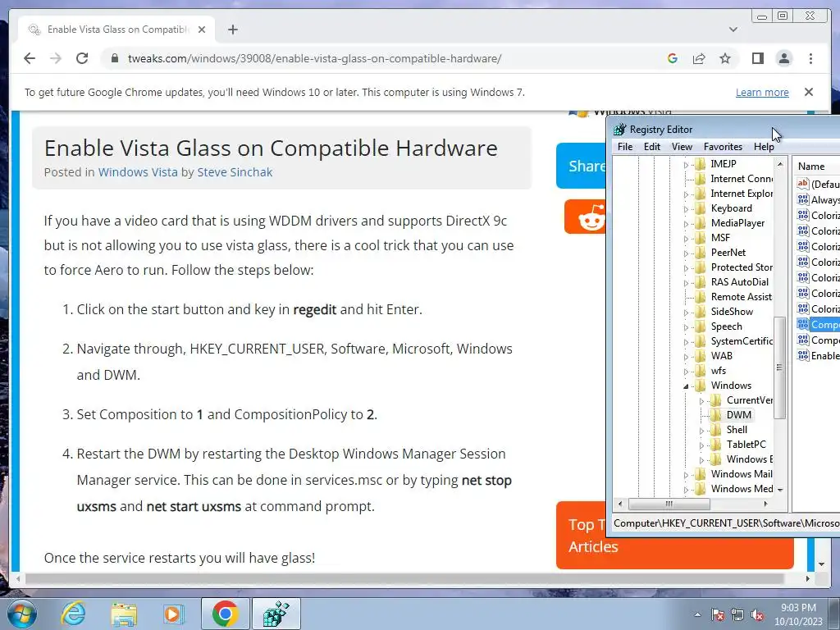The image size is (840, 630).
Task: Open the Help menu in Registry Editor
Action: tap(764, 147)
